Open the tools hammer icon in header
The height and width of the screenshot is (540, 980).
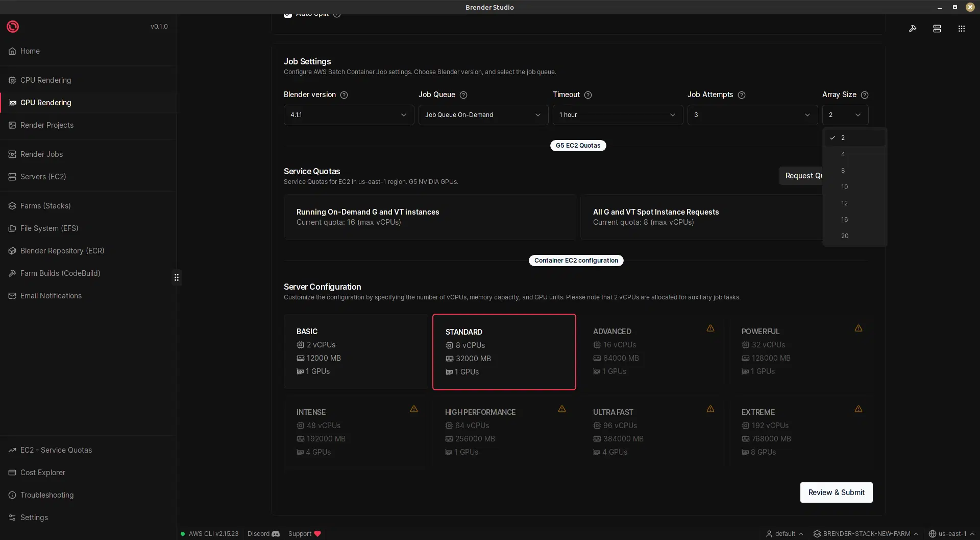point(913,29)
